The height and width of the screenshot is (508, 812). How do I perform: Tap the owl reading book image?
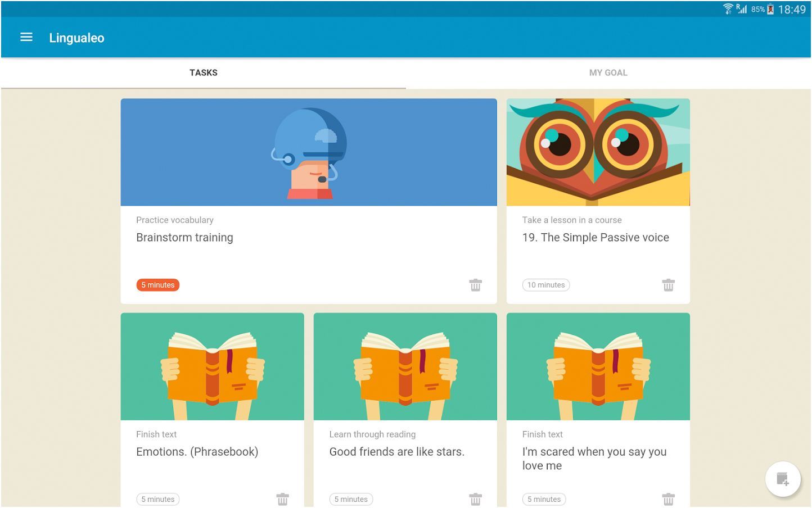click(598, 152)
